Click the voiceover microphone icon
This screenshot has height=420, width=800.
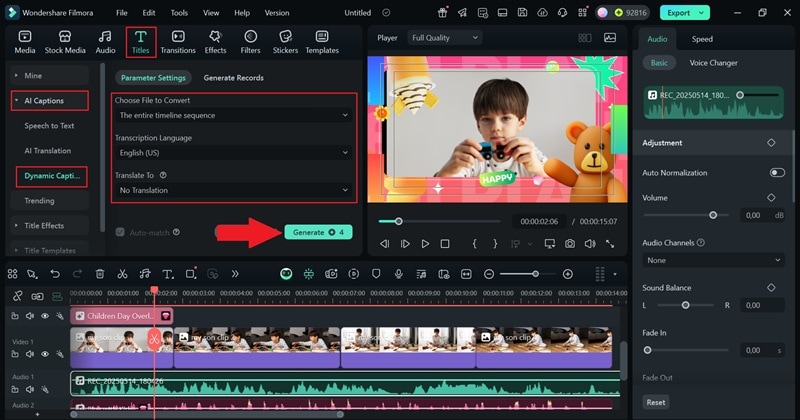click(x=398, y=274)
